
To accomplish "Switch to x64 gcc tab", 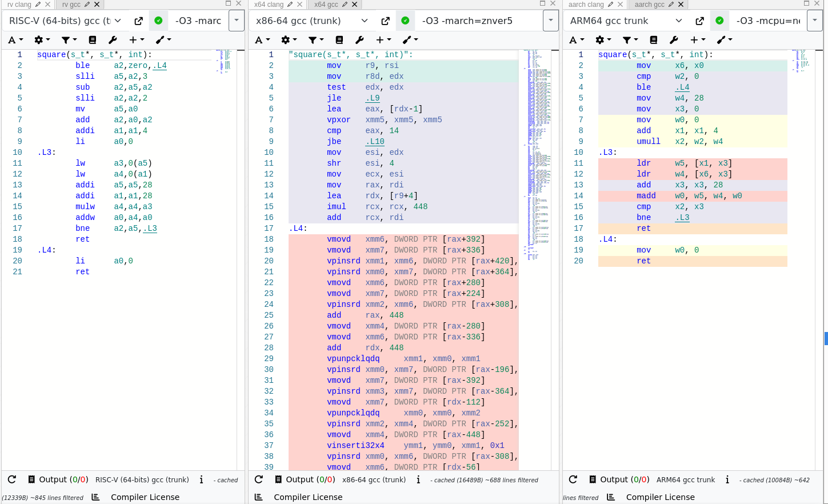I will coord(326,4).
